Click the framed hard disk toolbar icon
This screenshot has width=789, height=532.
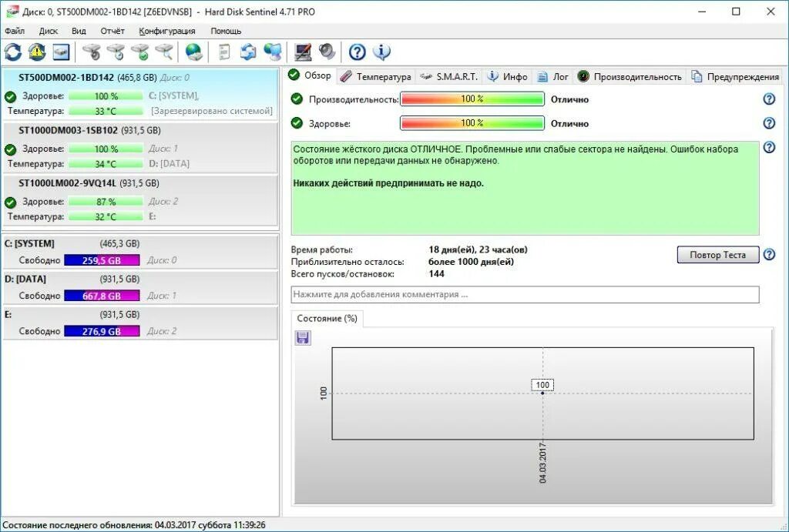click(61, 52)
